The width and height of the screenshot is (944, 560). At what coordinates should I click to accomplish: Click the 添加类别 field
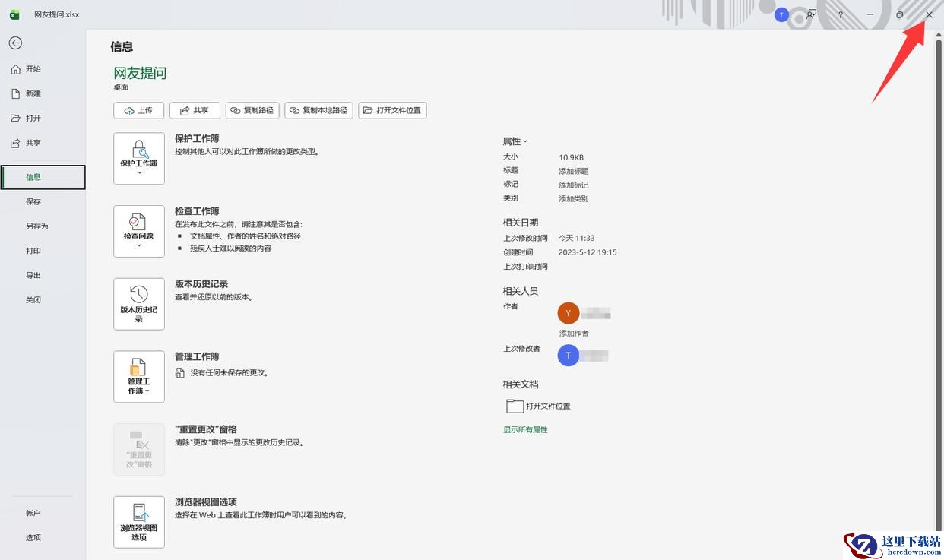click(574, 198)
